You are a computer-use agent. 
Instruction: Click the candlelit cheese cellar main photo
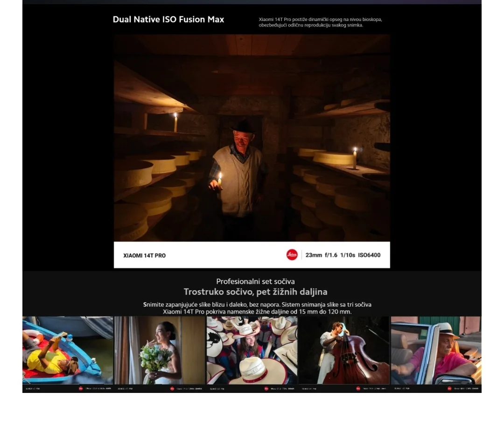252,138
